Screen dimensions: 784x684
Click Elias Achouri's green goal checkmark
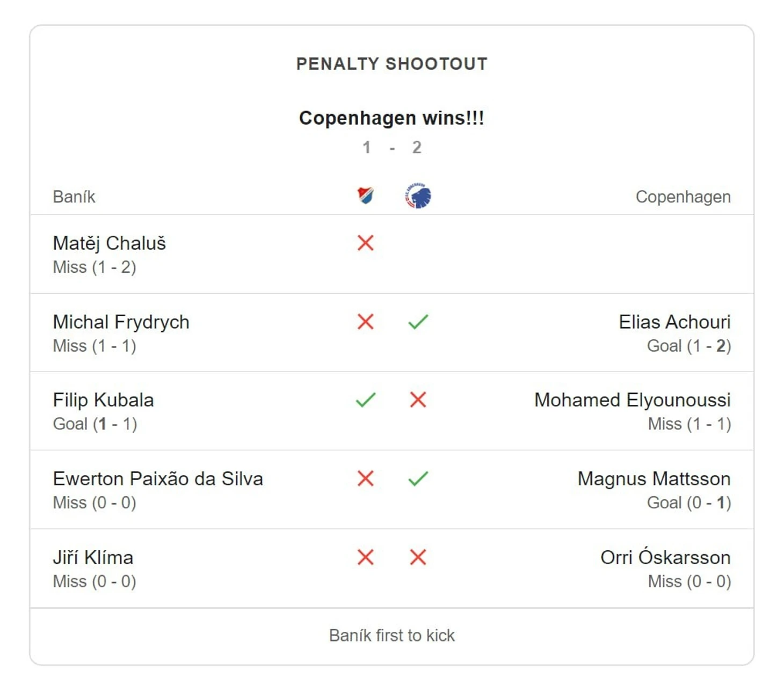418,322
